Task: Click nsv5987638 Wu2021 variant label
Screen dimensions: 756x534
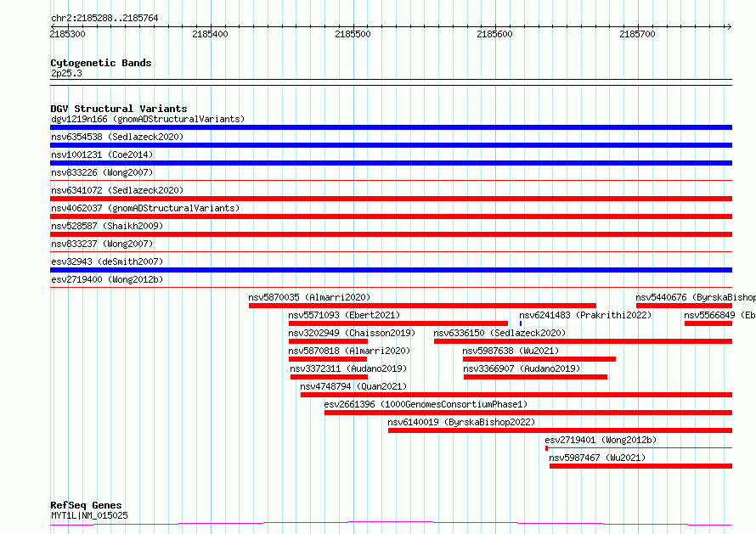Action: tap(511, 351)
